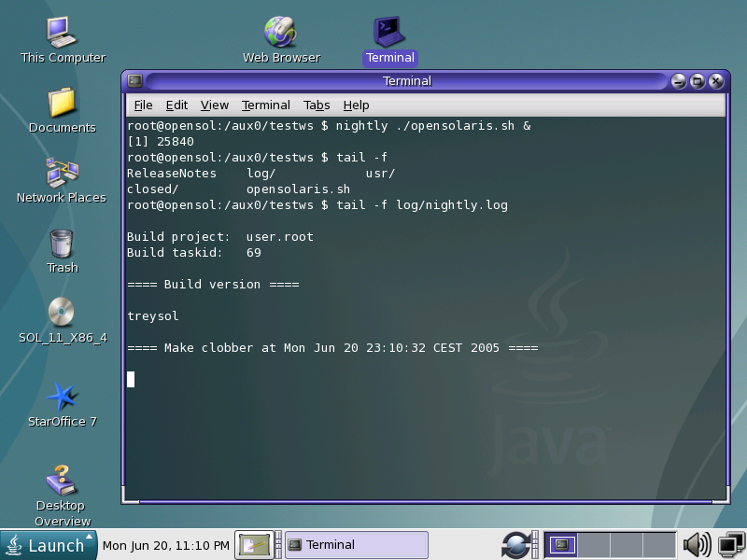Screen dimensions: 747x560
Task: Click the 'treysol' text in terminal
Action: pyautogui.click(x=153, y=316)
